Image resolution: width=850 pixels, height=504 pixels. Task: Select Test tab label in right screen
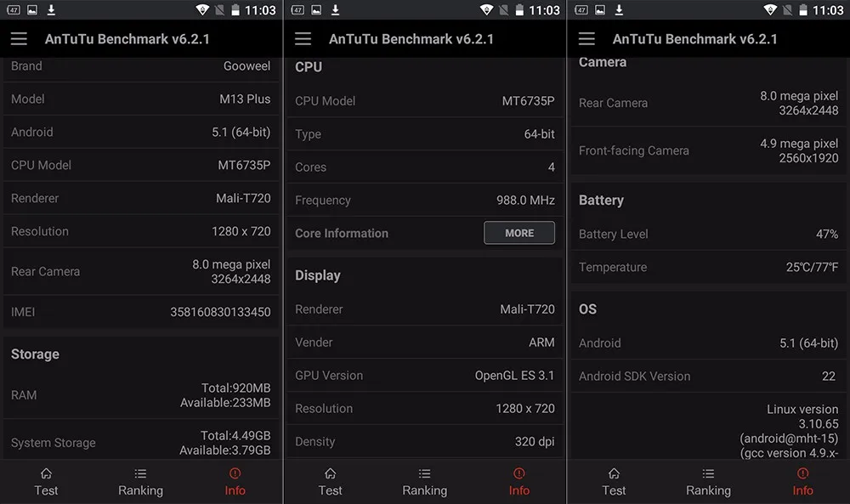click(614, 490)
